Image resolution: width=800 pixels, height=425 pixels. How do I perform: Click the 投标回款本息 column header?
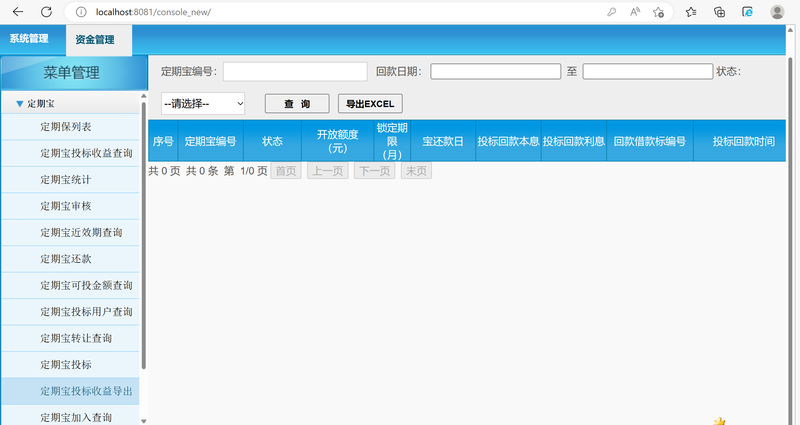point(508,141)
